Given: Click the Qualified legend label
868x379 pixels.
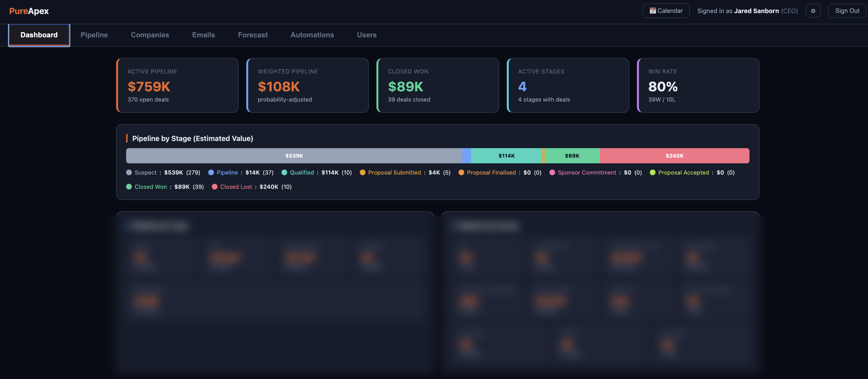Looking at the screenshot, I should (302, 172).
